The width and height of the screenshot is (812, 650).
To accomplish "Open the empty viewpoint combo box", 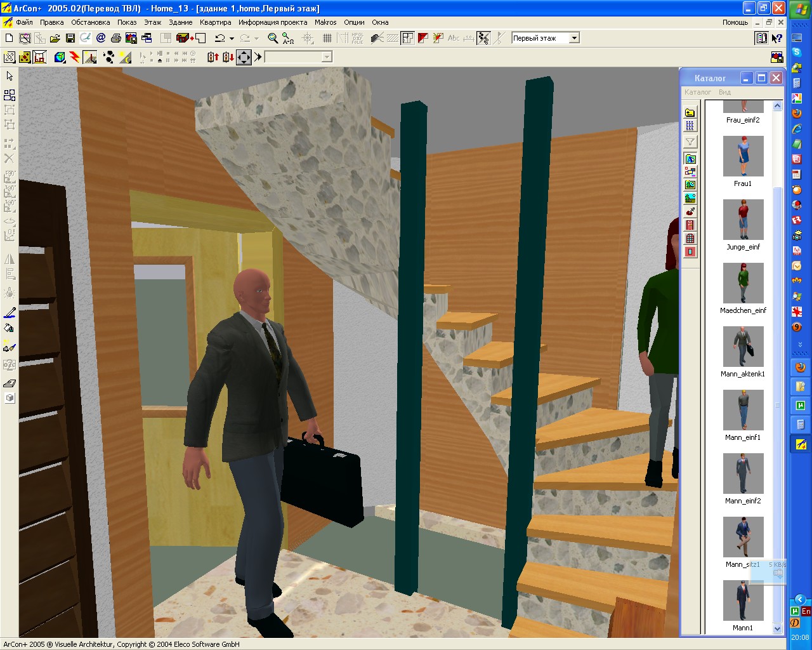I will (x=298, y=57).
